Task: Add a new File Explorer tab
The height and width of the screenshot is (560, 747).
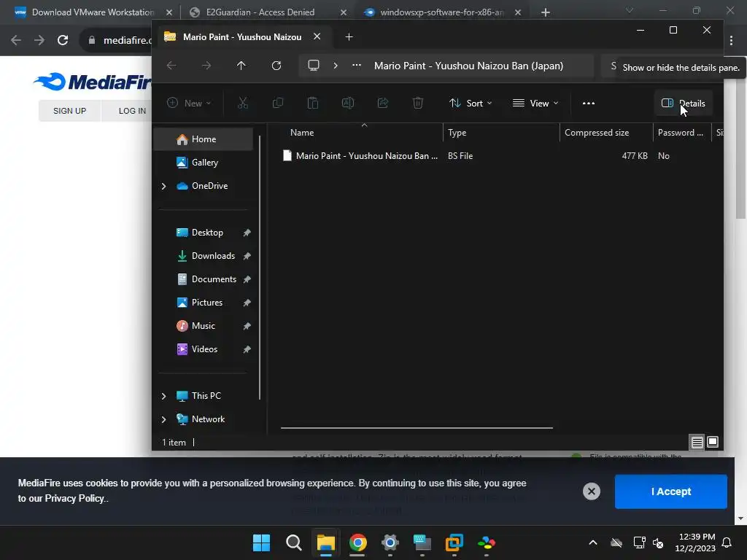Action: click(349, 36)
